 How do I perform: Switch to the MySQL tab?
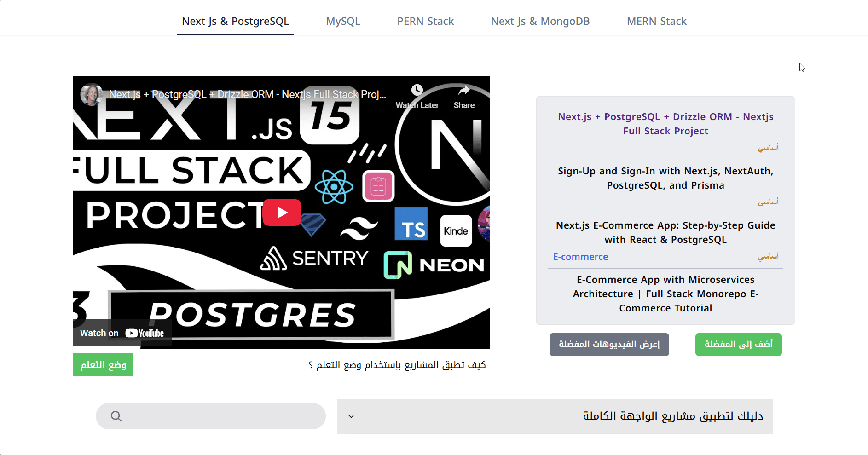[343, 22]
